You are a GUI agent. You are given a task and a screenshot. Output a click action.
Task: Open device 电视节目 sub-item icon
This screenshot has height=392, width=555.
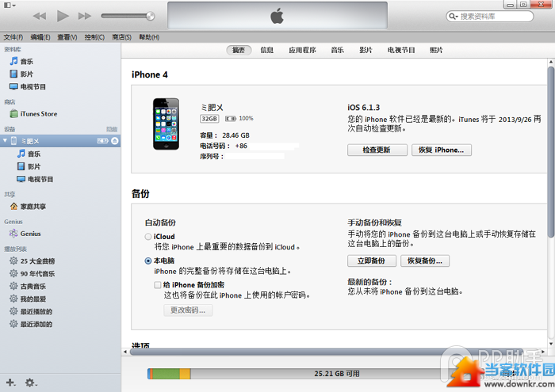[21, 179]
